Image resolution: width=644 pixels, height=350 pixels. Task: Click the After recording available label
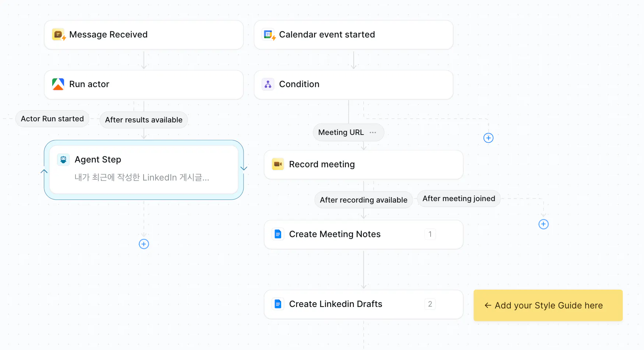tap(363, 200)
